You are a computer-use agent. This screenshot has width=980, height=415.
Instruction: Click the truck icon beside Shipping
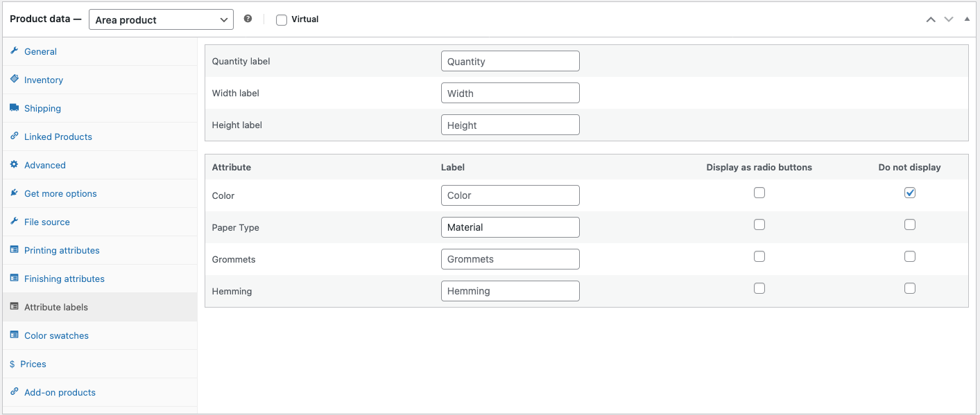click(14, 108)
